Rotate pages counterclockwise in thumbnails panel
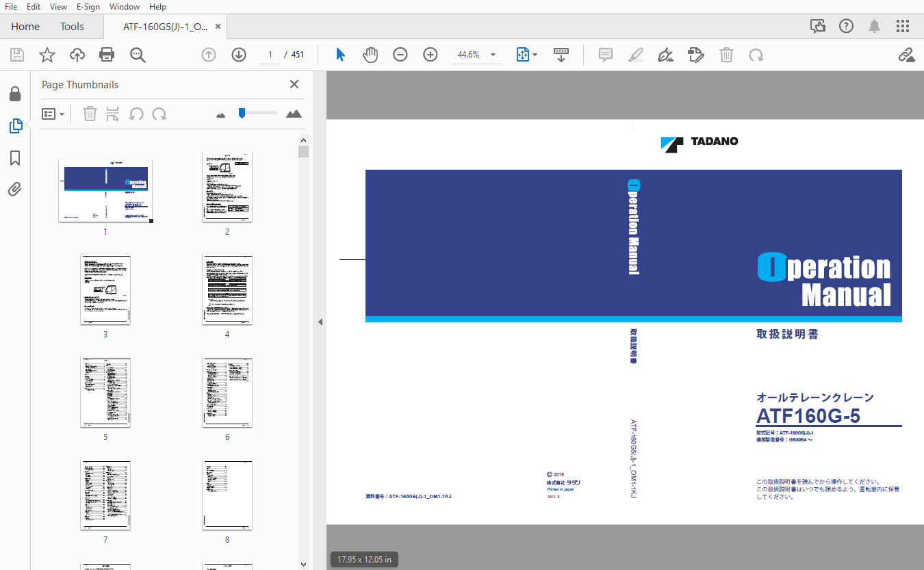924x570 pixels. point(136,114)
